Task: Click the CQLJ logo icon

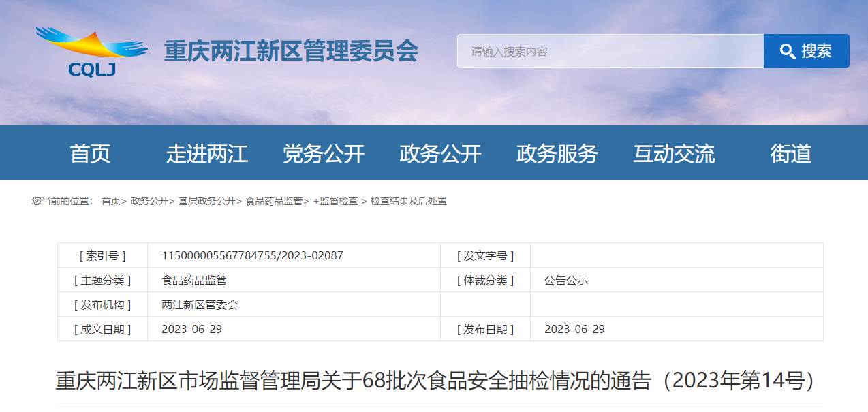Action: [91, 52]
